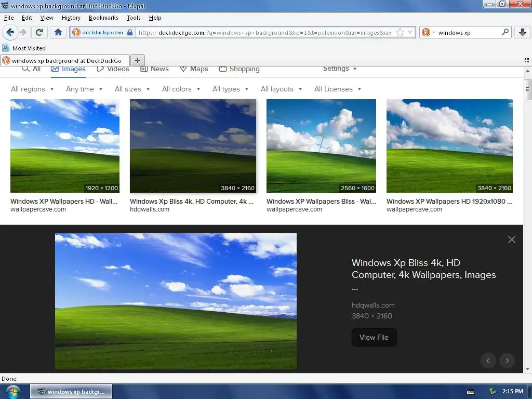Open the URL history dropdown arrow
Viewport: 532px width, 399px height.
pyautogui.click(x=410, y=33)
